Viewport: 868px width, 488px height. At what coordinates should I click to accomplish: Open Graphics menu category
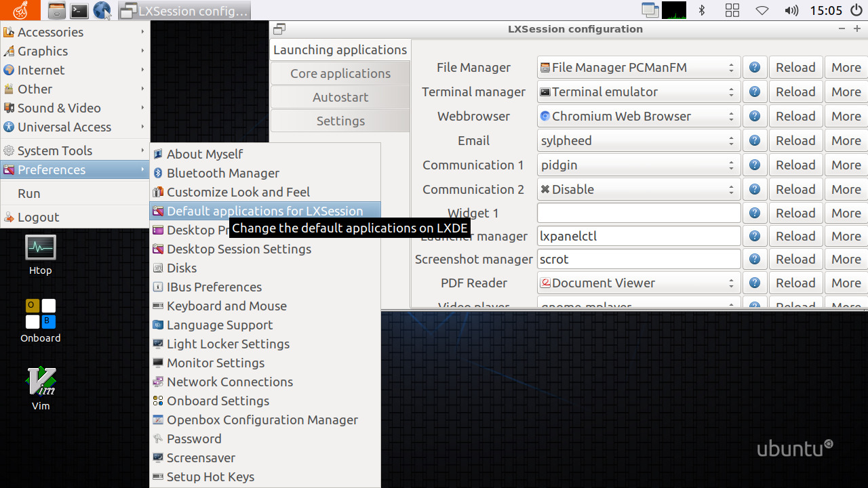point(75,51)
